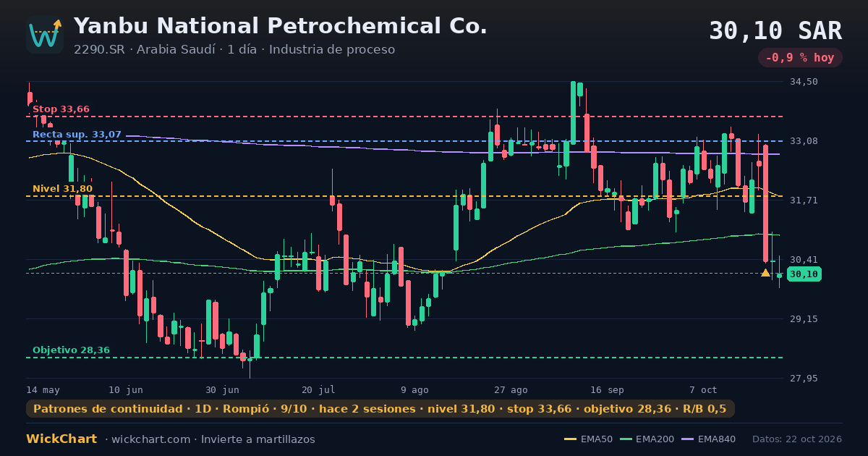Click the 7 oct date axis label

click(703, 389)
